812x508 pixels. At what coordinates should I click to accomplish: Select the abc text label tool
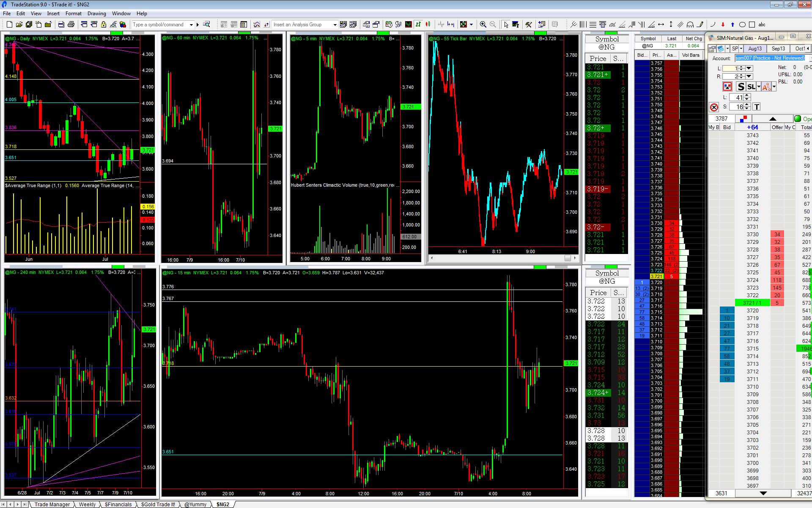click(762, 25)
